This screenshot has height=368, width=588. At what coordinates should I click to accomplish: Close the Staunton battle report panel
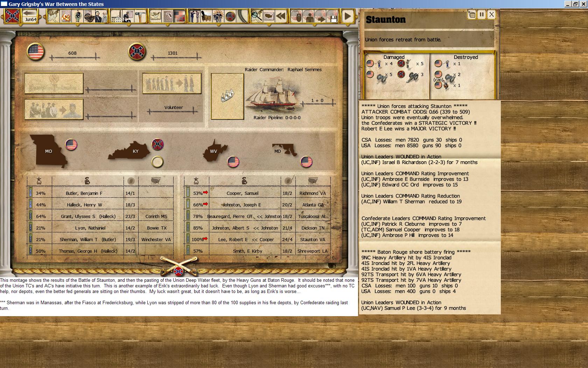click(491, 14)
